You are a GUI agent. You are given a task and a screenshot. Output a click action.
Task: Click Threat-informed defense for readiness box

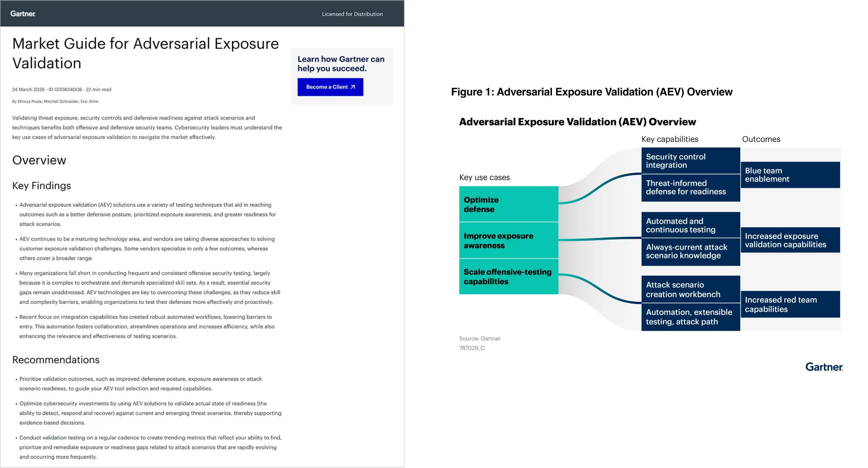[x=690, y=187]
